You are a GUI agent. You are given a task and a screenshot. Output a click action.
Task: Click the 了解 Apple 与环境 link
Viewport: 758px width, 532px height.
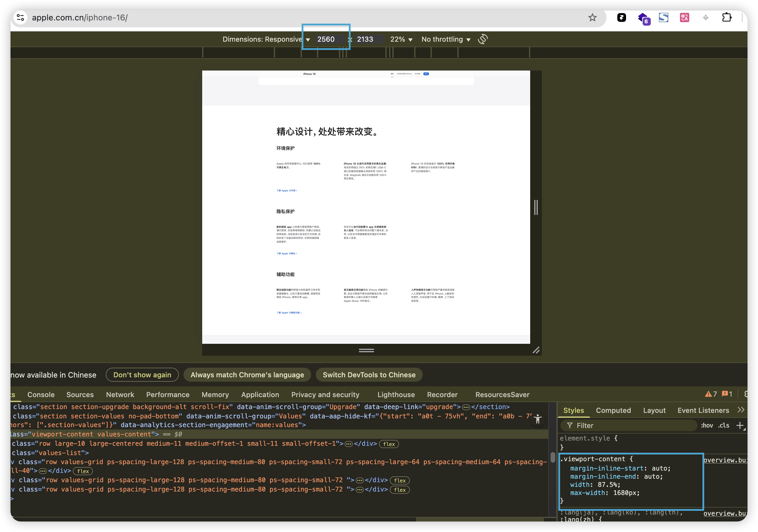pyautogui.click(x=287, y=191)
